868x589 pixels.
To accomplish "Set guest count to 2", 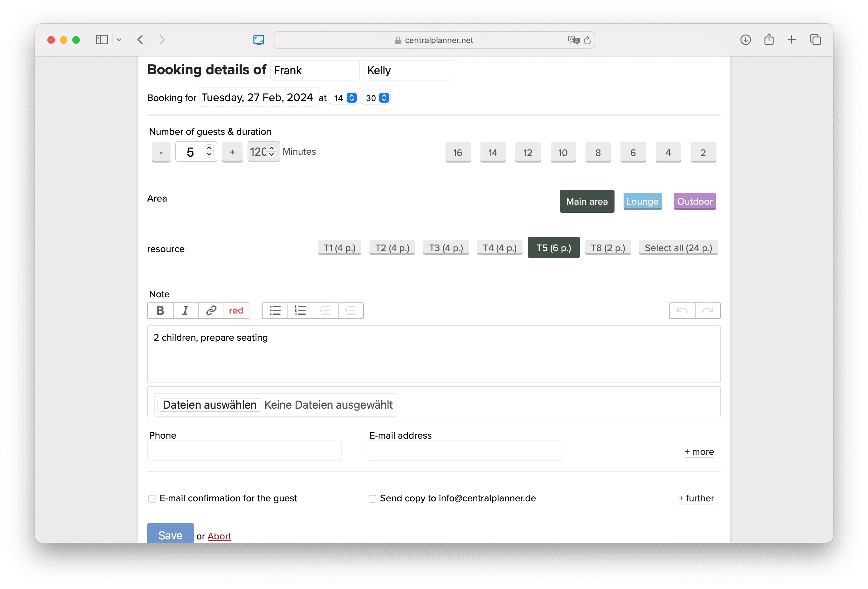I will click(x=703, y=152).
